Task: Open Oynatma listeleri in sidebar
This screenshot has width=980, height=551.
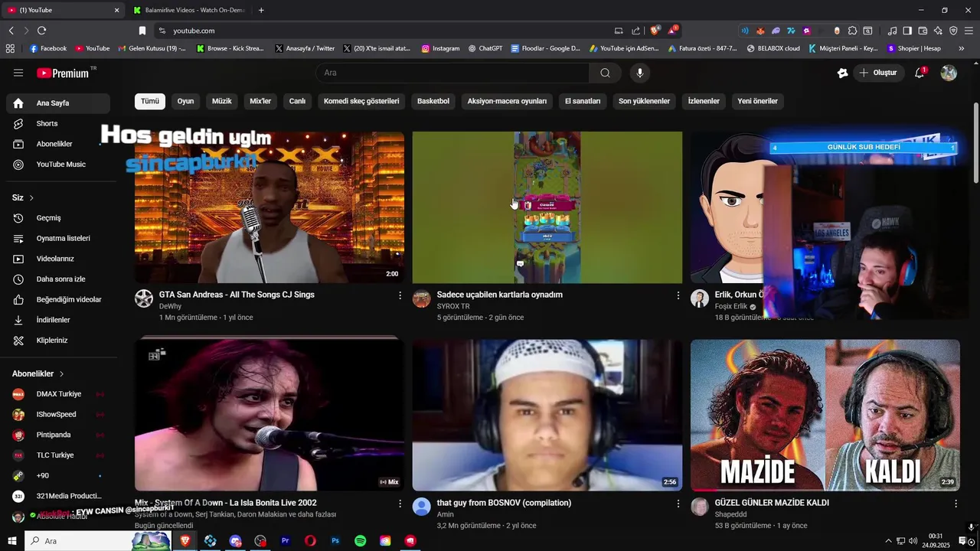Action: pos(58,238)
